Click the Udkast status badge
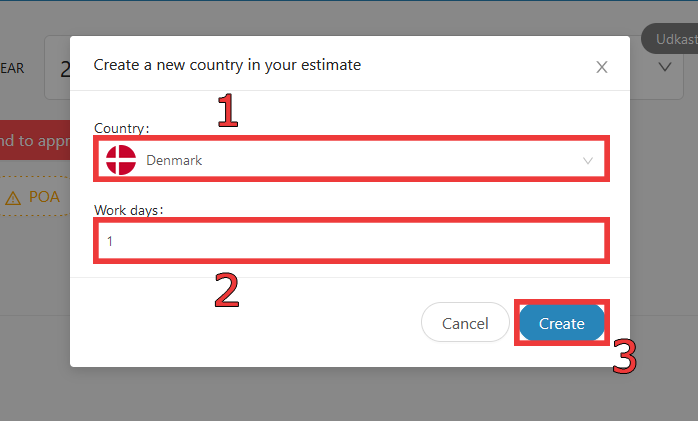The image size is (698, 421). [670, 39]
